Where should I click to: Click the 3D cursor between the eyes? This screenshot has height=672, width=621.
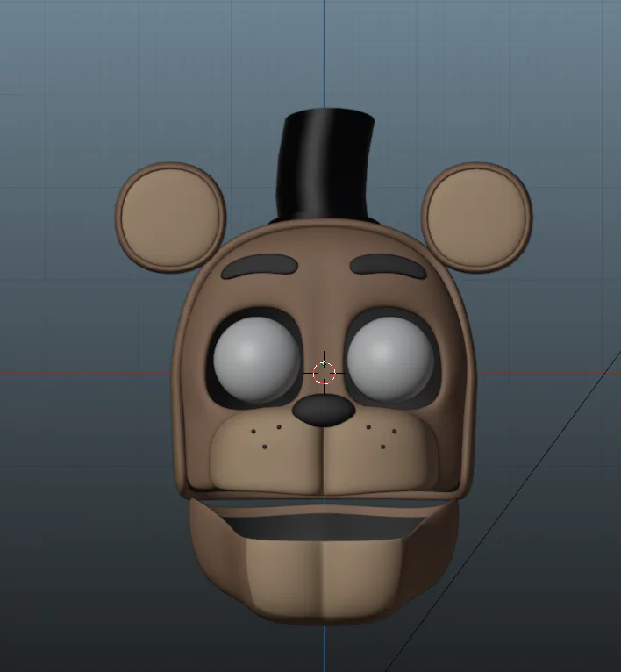point(324,373)
